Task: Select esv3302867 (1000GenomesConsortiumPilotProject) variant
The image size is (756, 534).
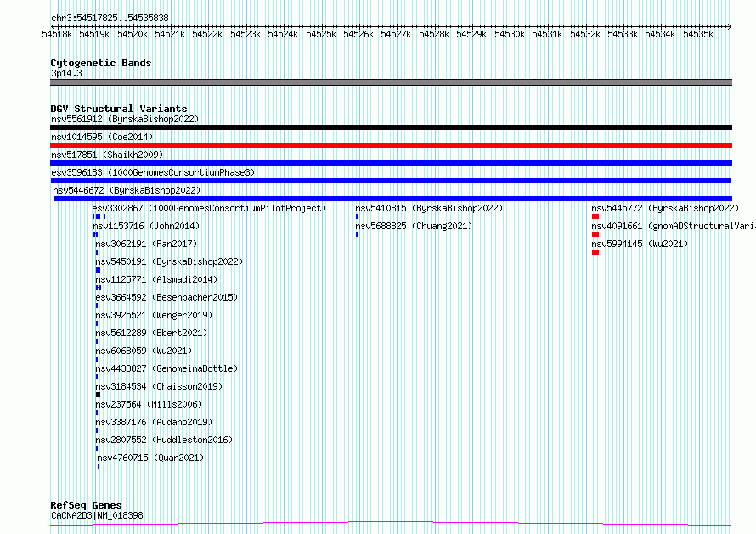Action: (209, 208)
